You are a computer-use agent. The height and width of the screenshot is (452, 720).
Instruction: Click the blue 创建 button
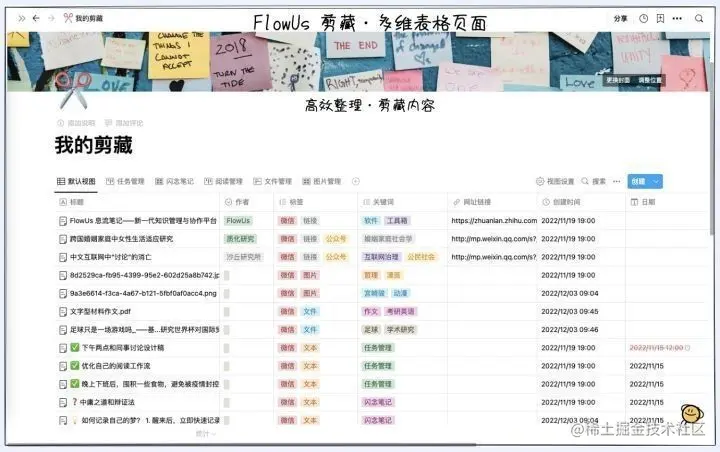[x=639, y=181]
